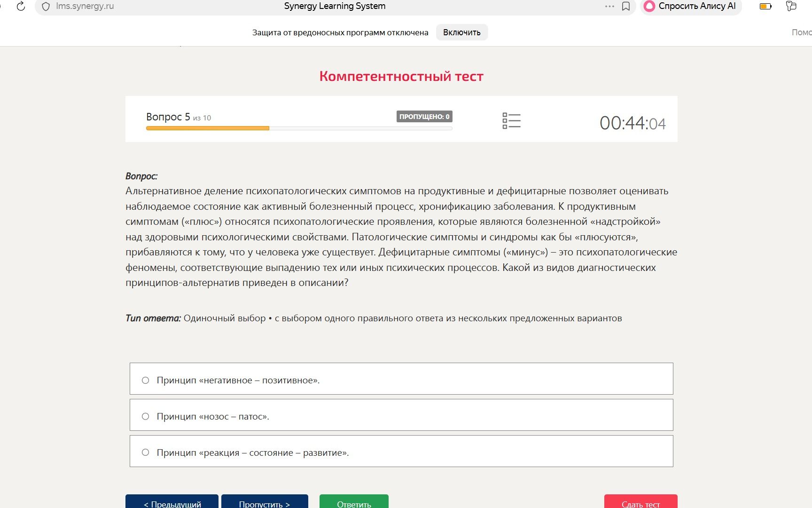Viewport: 812px width, 508px height.
Task: Click the shield site-protection icon in address bar
Action: pyautogui.click(x=46, y=7)
